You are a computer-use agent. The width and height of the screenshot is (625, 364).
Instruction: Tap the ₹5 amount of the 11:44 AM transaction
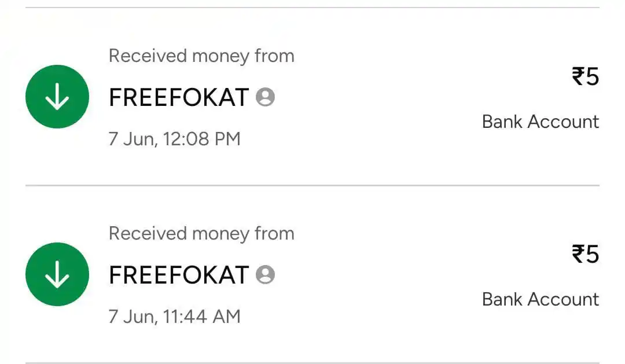pyautogui.click(x=585, y=254)
